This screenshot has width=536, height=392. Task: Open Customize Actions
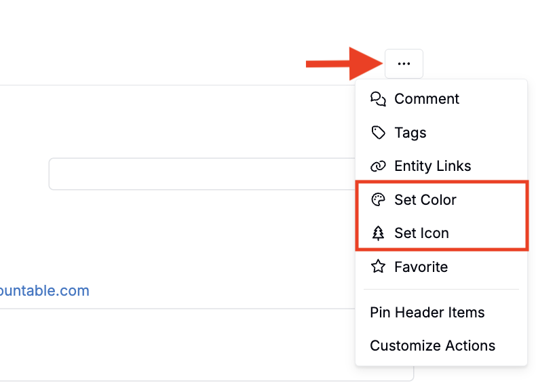432,346
